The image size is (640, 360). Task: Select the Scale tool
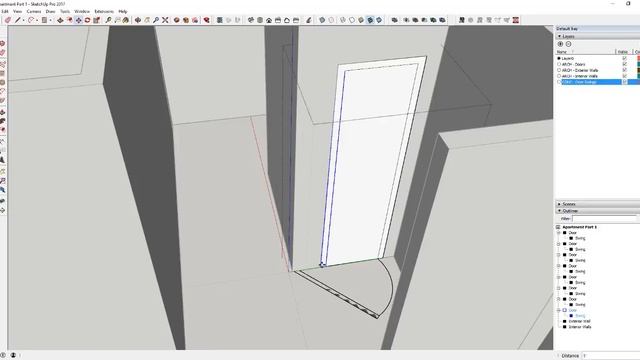coord(97,20)
